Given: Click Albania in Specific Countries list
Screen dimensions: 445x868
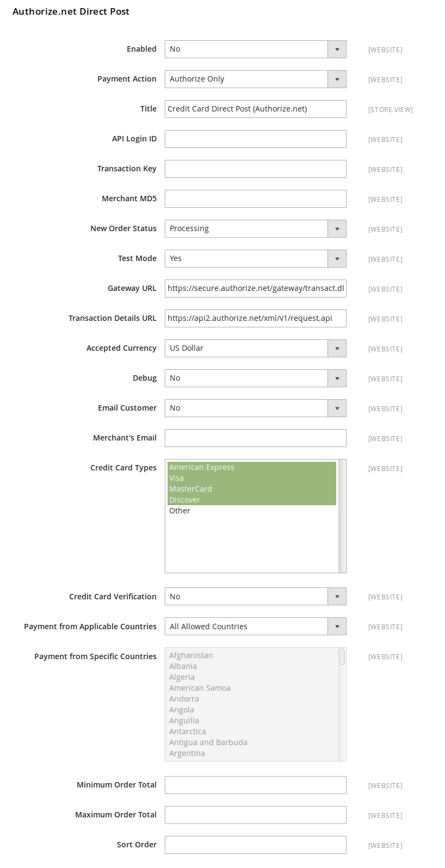Looking at the screenshot, I should [252, 666].
